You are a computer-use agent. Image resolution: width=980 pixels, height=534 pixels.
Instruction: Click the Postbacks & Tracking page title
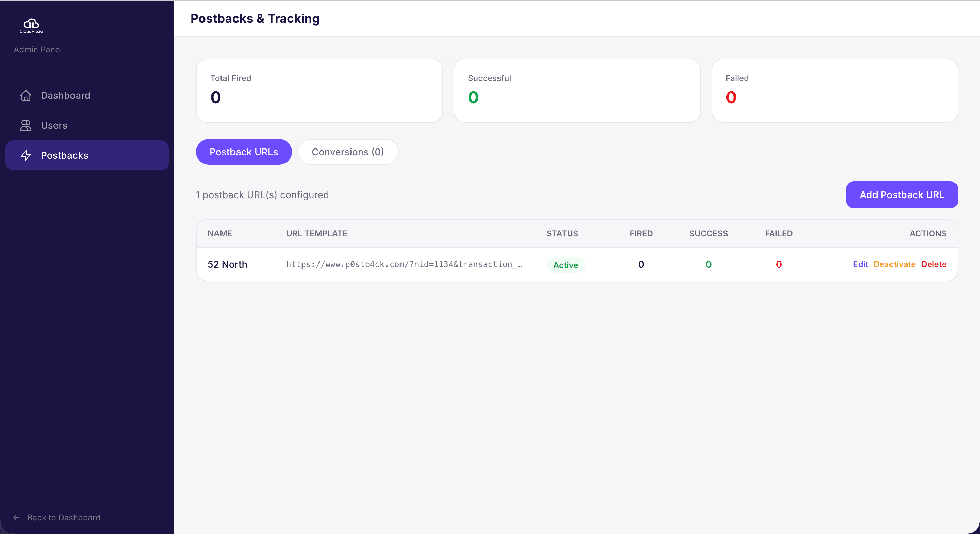[255, 18]
